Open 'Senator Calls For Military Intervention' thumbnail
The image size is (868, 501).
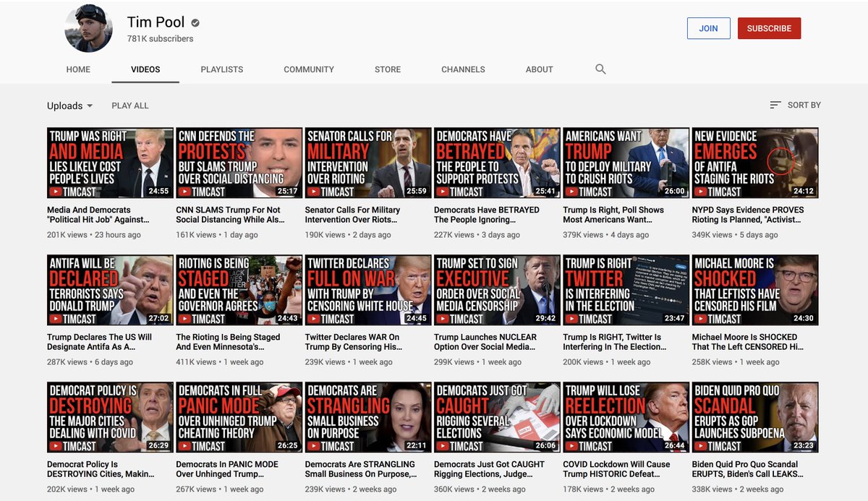[368, 163]
